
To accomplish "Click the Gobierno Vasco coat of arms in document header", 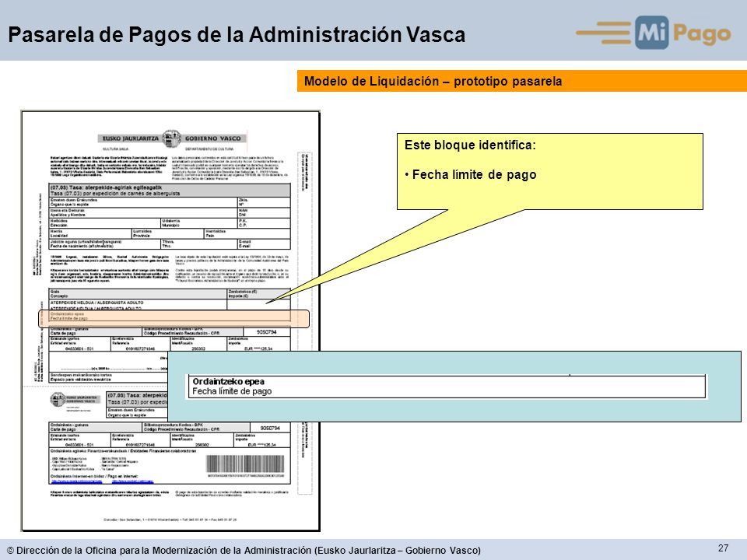I will pyautogui.click(x=171, y=138).
